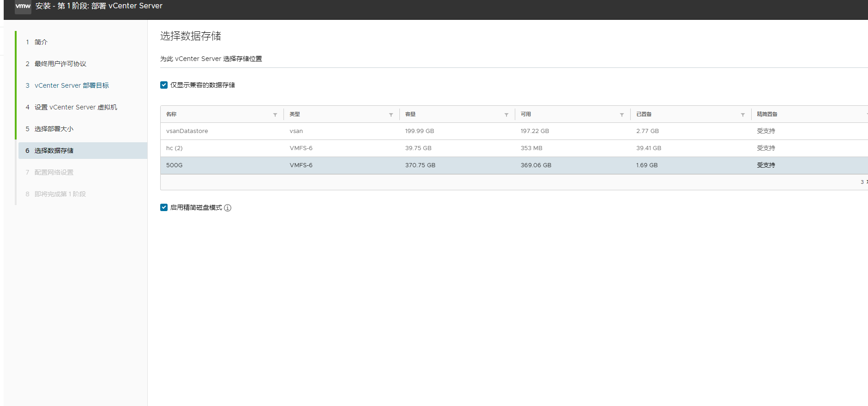Screen dimensions: 868x406
Task: Click the 1.69 GB provisioned cell
Action: click(647, 165)
